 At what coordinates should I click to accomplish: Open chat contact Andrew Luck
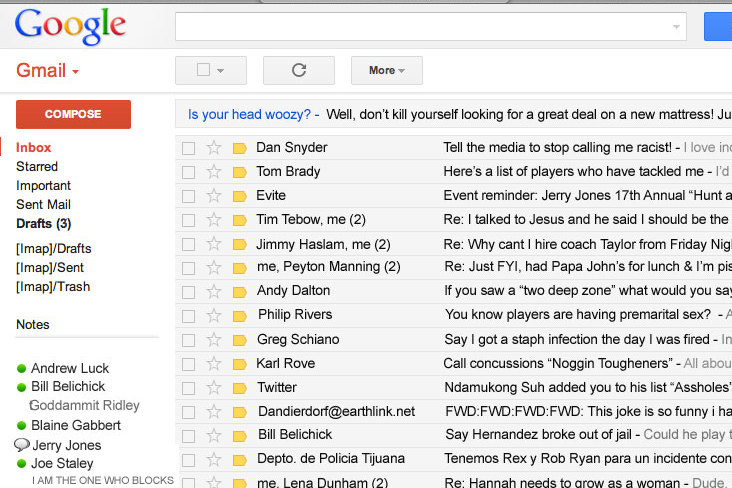coord(70,368)
